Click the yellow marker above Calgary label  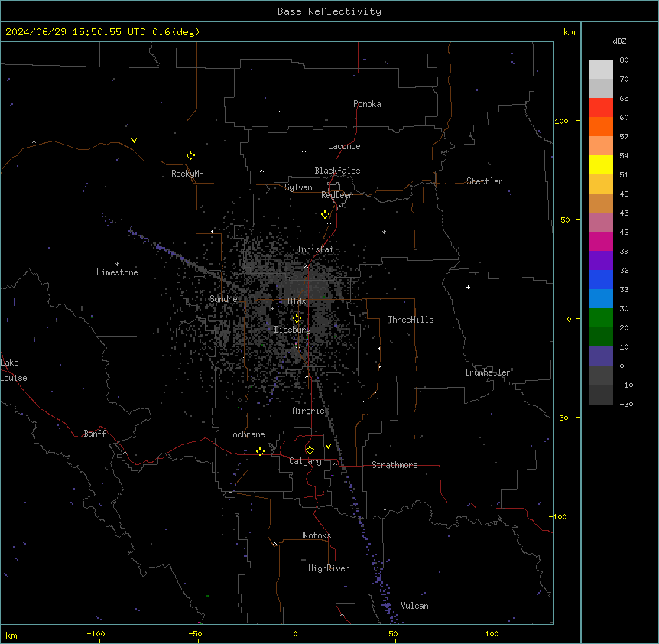310,450
